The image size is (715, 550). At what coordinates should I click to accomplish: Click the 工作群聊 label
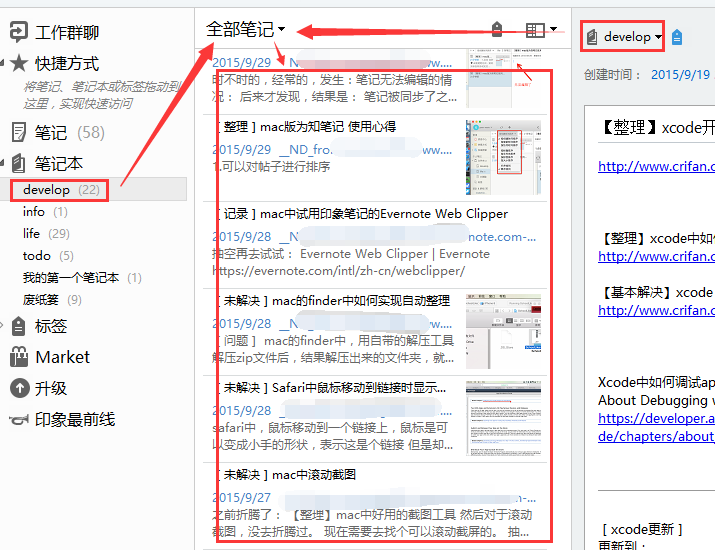(x=67, y=32)
